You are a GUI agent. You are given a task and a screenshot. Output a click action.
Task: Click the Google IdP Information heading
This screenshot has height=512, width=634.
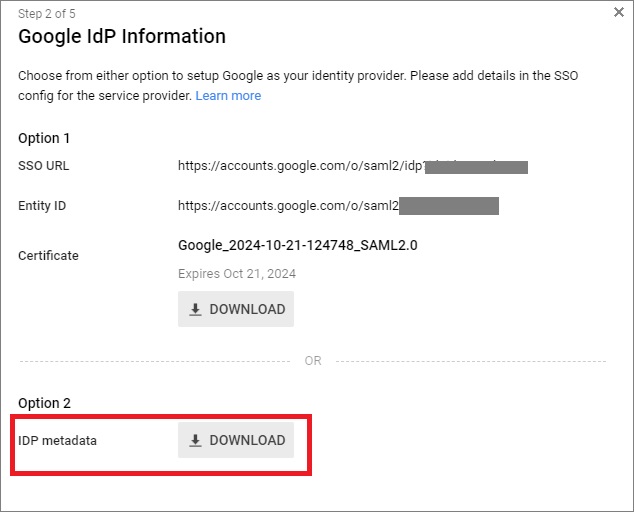coord(122,37)
